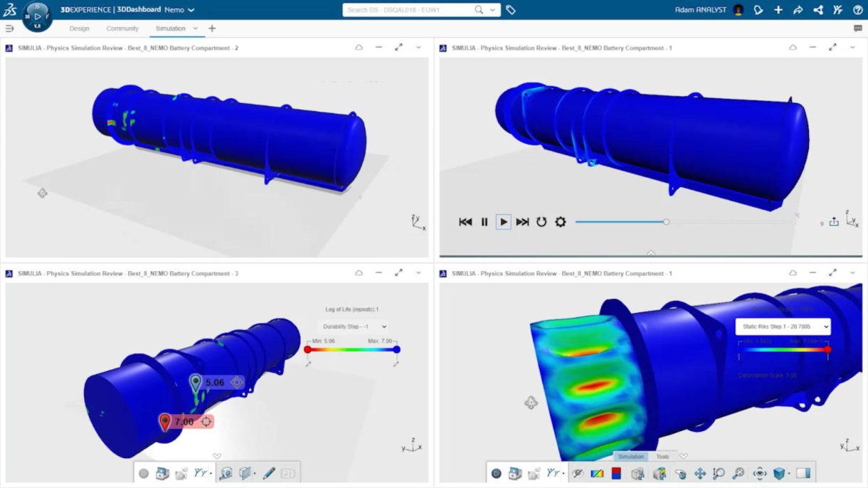
Task: Click cloud icon of Compartment - 2 widget
Action: (359, 48)
